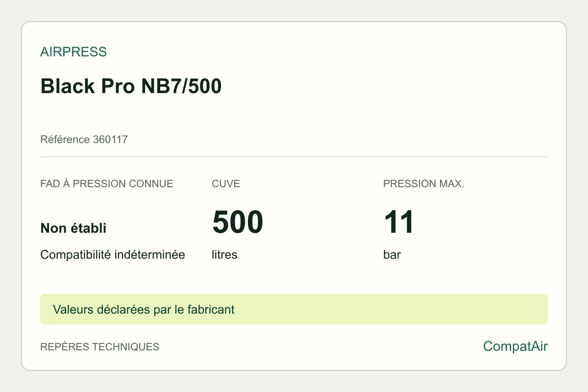
Task: Click the litres unit label
Action: point(224,255)
